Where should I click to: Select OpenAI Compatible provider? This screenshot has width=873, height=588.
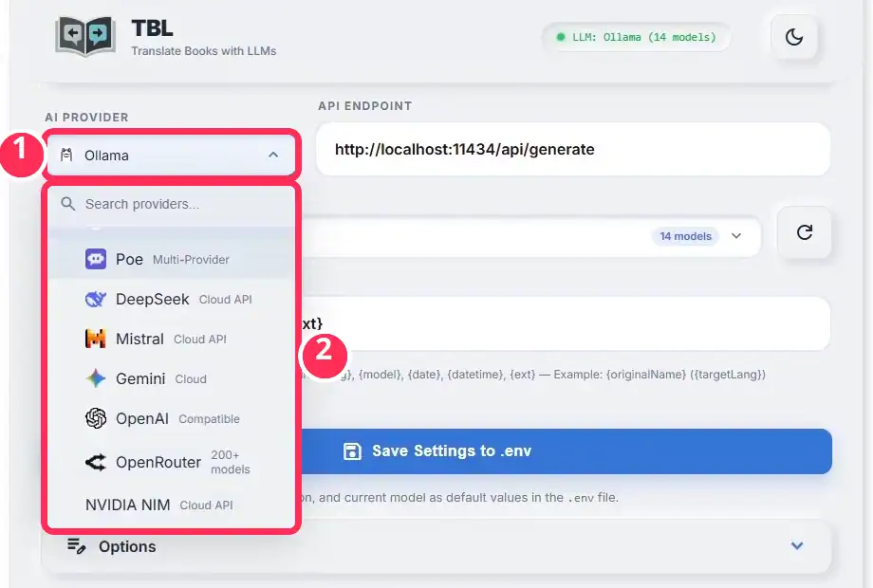(x=172, y=418)
